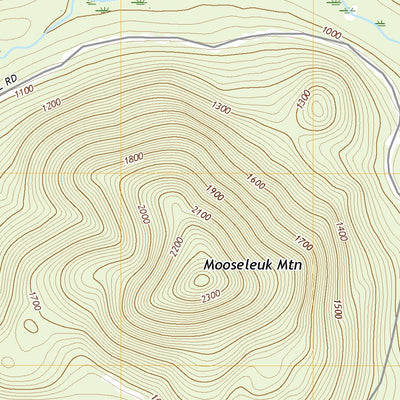The image size is (400, 400).
Task: Select the 1600 contour elevation label
Action: [256, 181]
